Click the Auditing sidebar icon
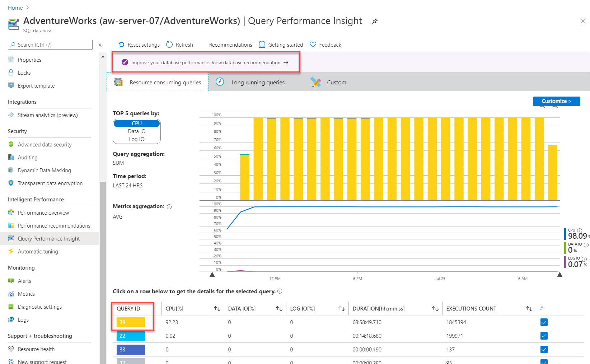Viewport: 590px width, 364px height. point(11,157)
